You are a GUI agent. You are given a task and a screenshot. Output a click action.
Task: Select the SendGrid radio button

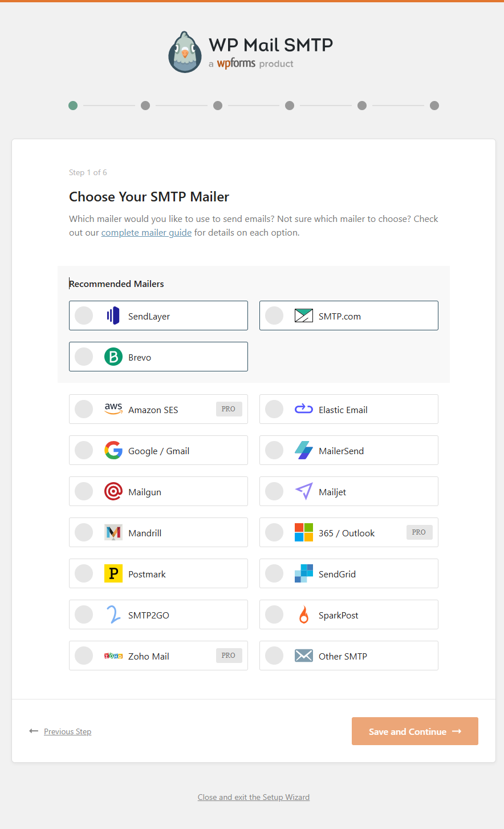[x=274, y=573]
